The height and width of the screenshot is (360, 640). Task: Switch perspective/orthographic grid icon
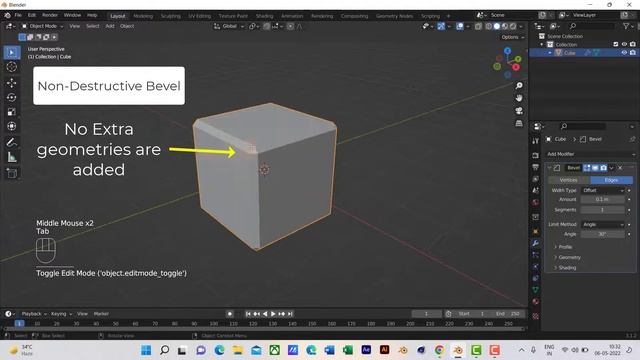[x=519, y=123]
